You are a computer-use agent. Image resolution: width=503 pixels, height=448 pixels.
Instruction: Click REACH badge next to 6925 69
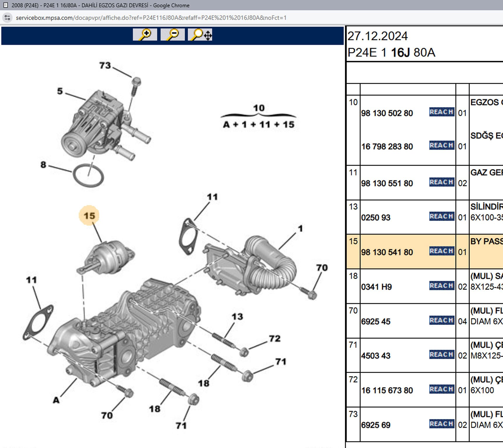pyautogui.click(x=441, y=424)
